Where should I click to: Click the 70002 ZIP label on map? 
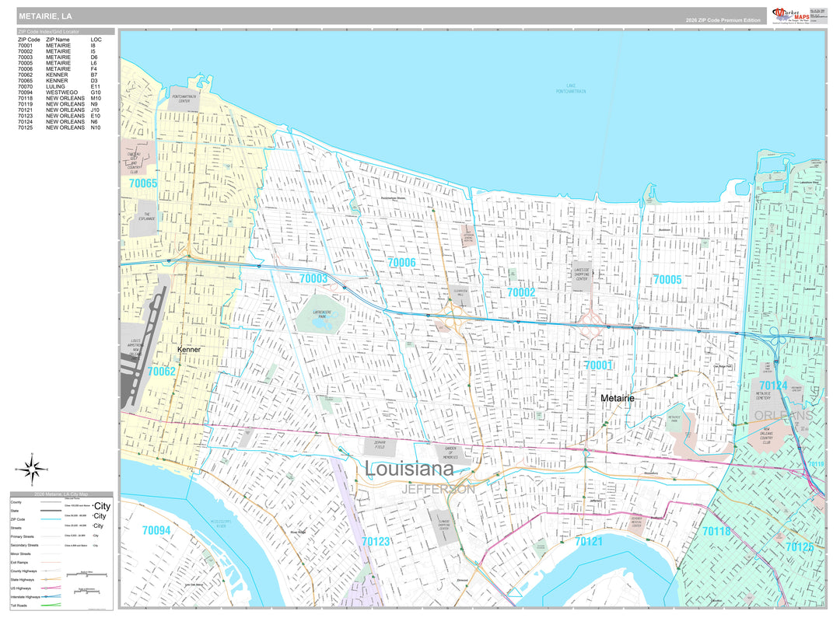tap(521, 292)
